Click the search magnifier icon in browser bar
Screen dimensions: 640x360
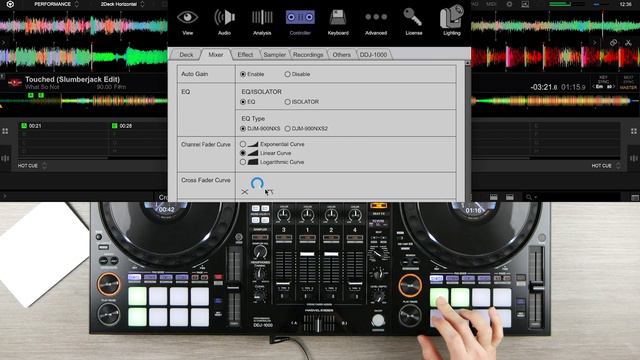529,197
